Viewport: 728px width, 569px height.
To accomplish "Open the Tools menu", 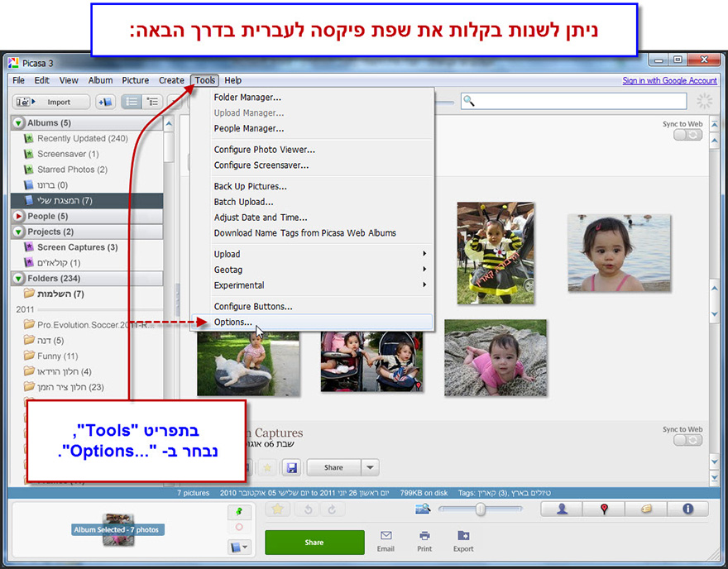I will (205, 80).
